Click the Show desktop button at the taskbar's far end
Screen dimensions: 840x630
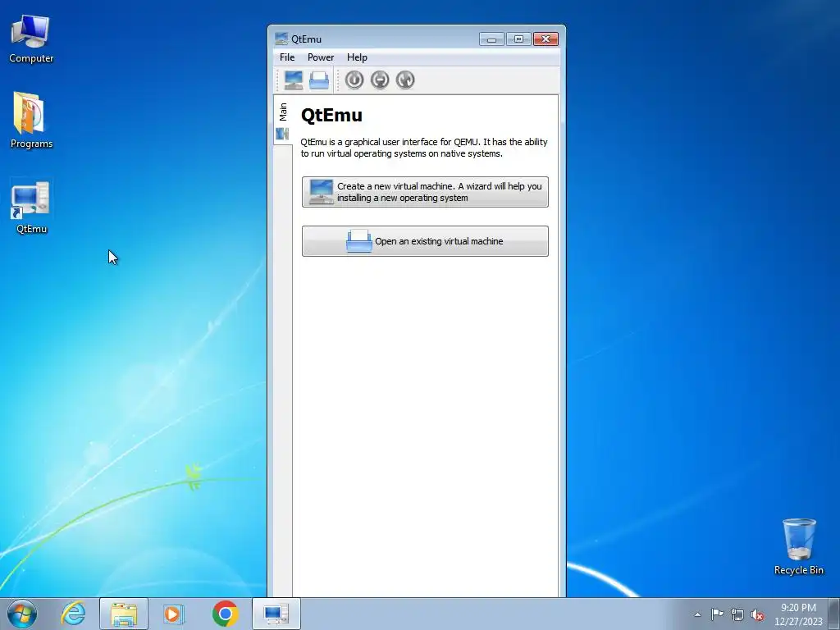click(x=835, y=614)
